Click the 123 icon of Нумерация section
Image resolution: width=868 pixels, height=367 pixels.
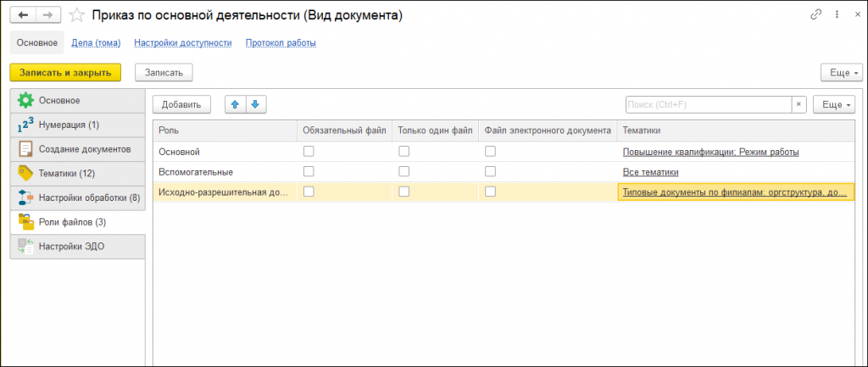click(x=25, y=125)
